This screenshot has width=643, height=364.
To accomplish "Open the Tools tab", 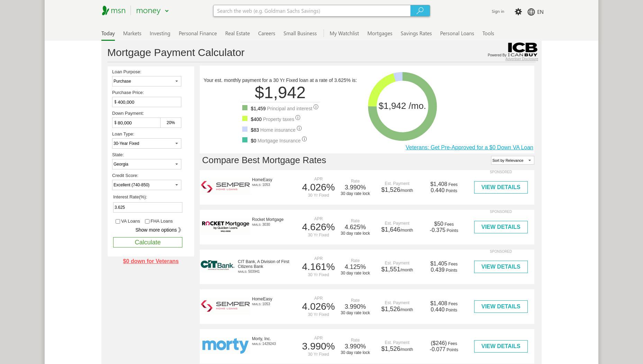I will coord(488,34).
